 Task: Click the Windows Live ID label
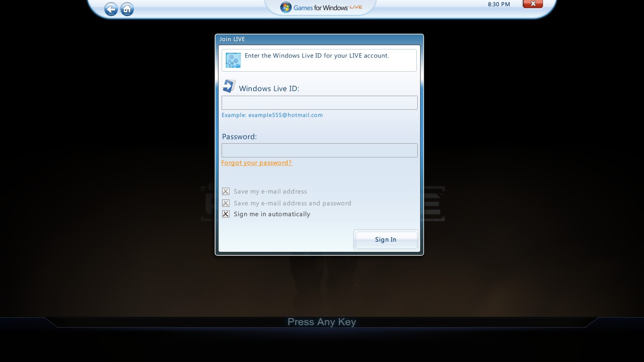coord(269,89)
